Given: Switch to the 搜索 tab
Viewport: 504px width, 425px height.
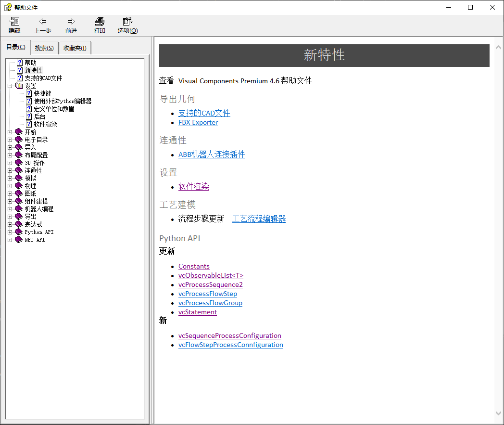Looking at the screenshot, I should 44,48.
